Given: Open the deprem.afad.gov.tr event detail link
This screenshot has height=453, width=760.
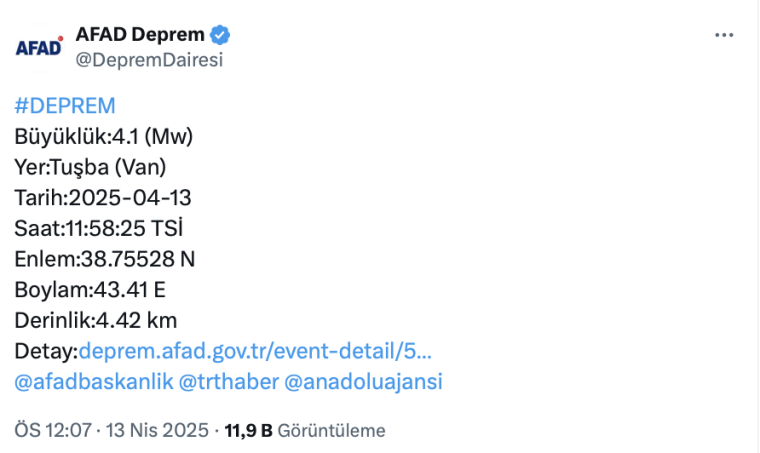Looking at the screenshot, I should point(255,351).
